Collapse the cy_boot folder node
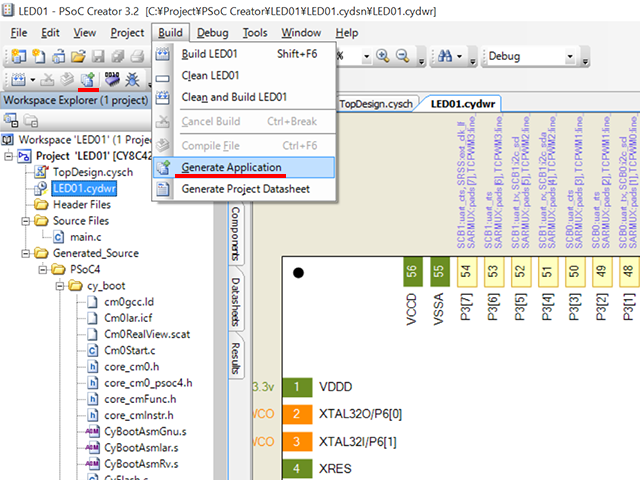The height and width of the screenshot is (480, 640). point(60,286)
